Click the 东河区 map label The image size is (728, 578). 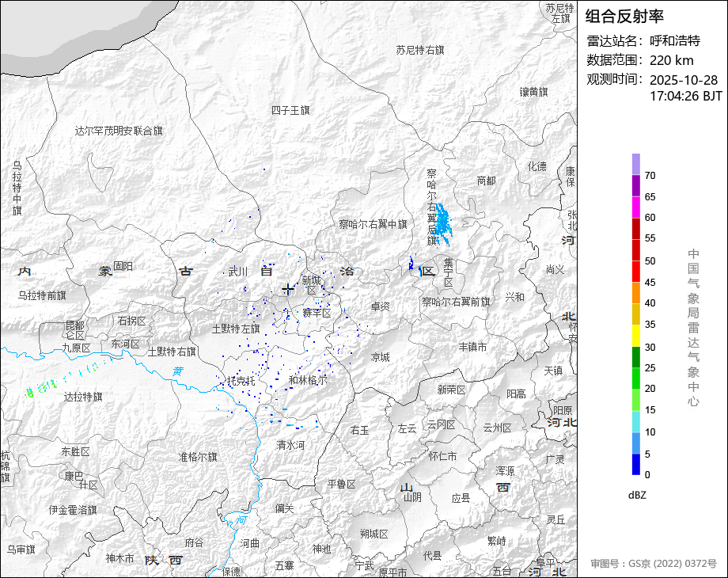(x=125, y=344)
